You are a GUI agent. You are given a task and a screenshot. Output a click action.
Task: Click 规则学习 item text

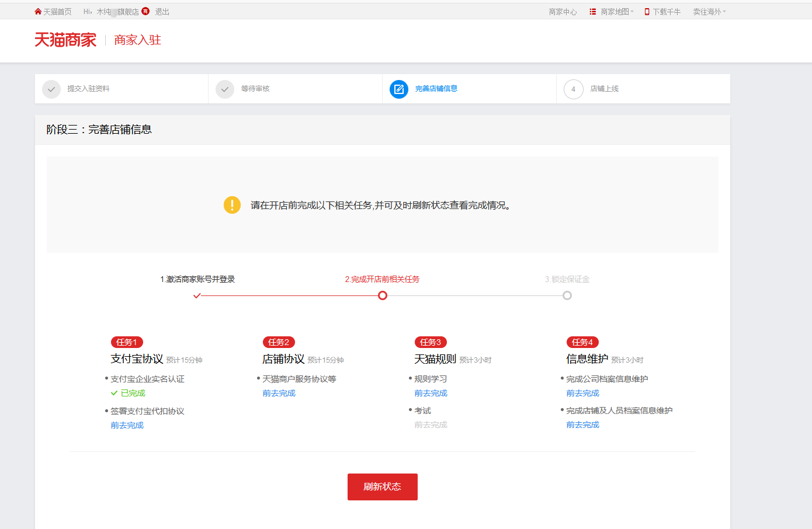(431, 379)
